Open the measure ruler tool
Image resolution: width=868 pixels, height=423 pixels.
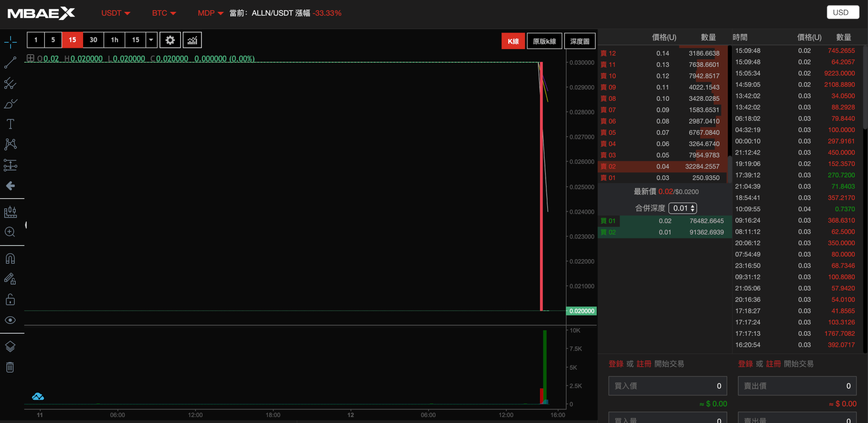click(10, 212)
